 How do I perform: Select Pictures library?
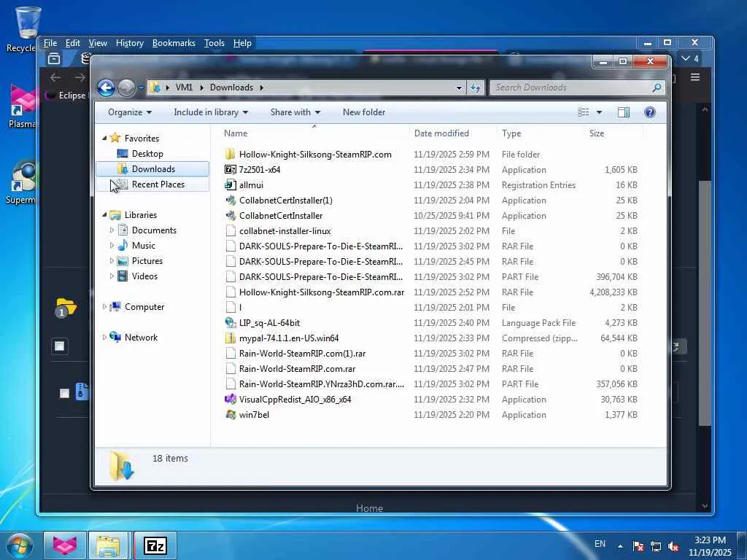147,261
